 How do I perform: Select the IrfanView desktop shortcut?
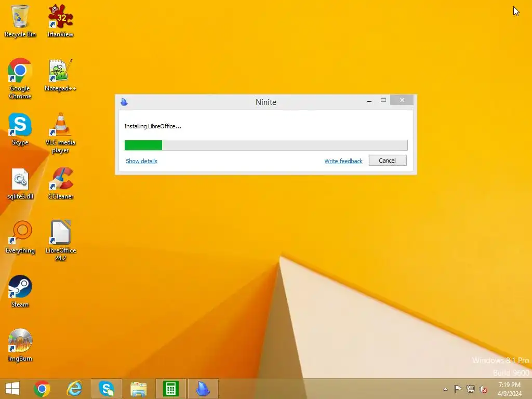60,21
